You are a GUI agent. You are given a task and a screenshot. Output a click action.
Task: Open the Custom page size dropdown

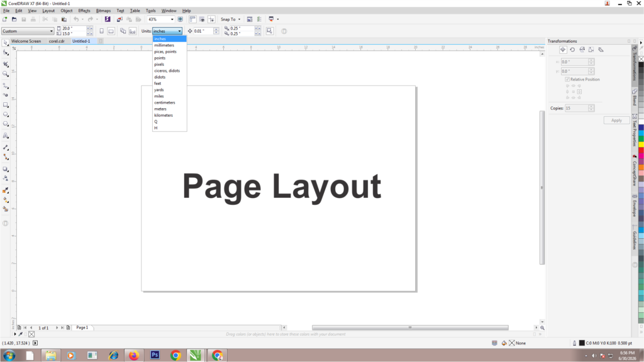coord(52,31)
